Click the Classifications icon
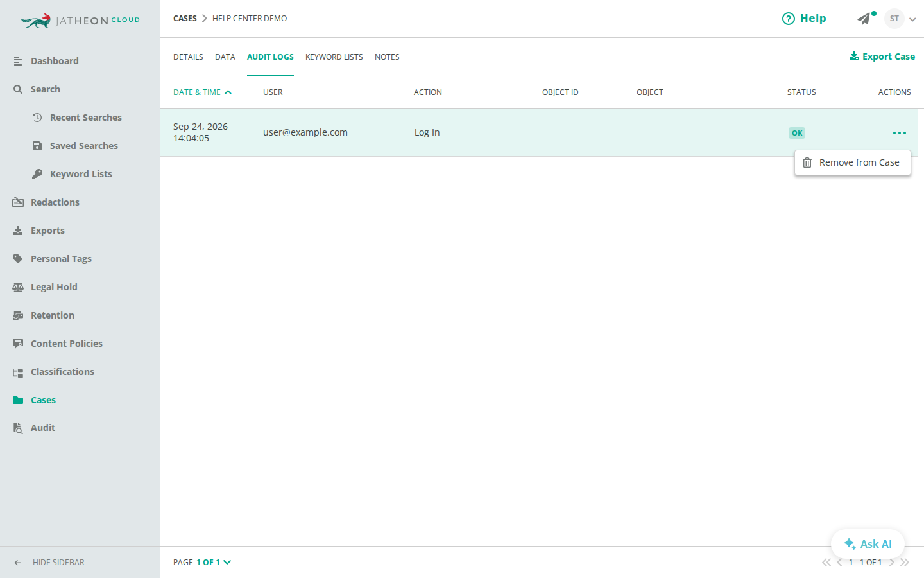The height and width of the screenshot is (578, 924). pos(18,372)
